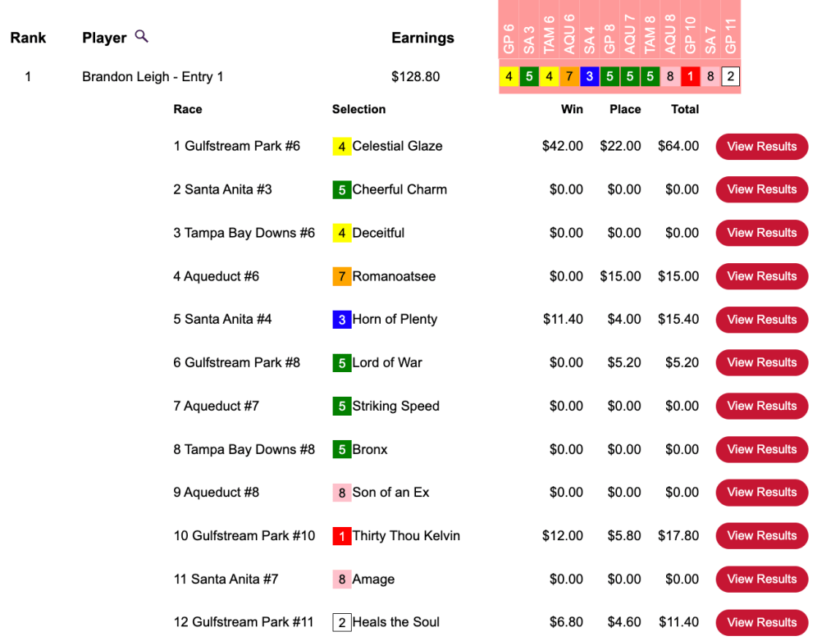Open View Results for Gulfstream Park #11

(761, 622)
